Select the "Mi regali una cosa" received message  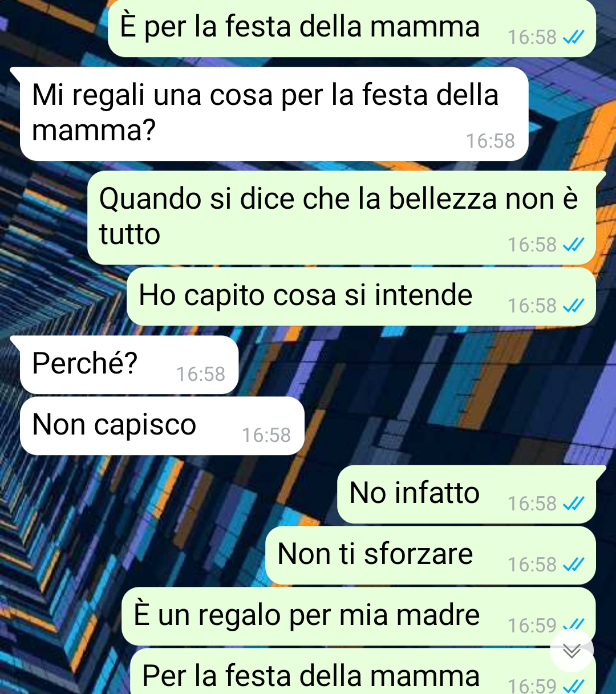274,114
